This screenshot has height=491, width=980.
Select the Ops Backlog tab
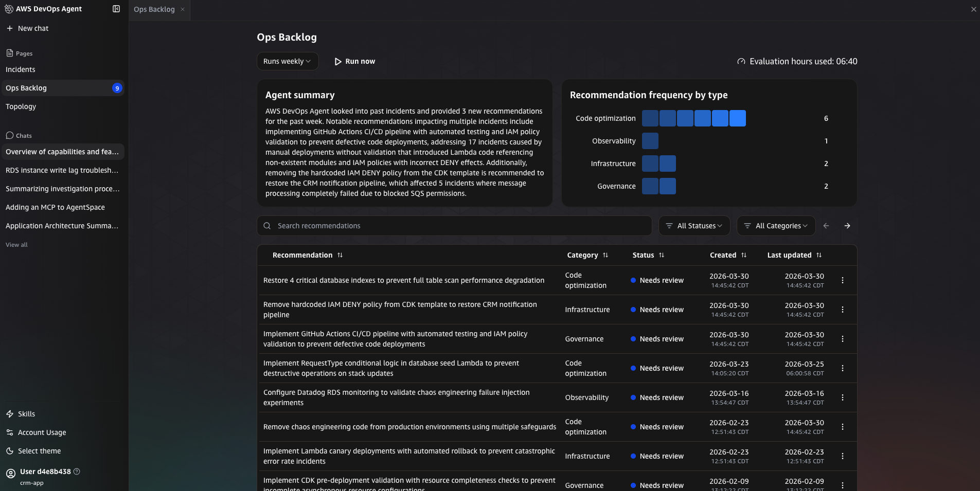[x=154, y=9]
